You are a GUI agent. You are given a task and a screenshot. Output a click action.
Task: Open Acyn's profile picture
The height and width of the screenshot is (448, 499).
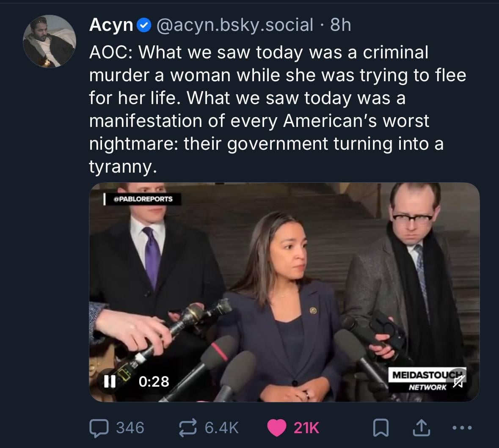pos(49,41)
